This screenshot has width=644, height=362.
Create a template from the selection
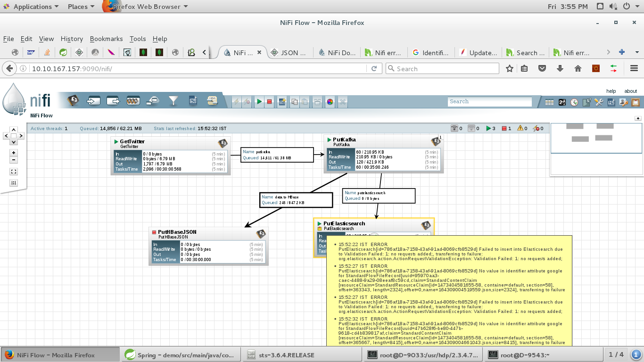click(282, 101)
